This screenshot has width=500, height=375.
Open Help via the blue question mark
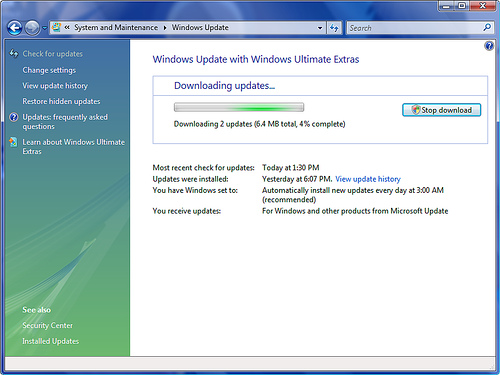(489, 46)
